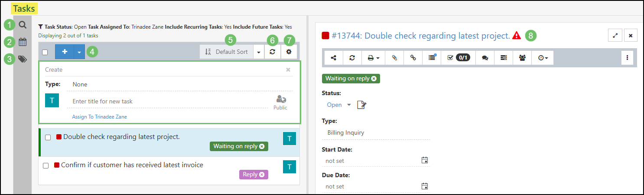Click the 'Assign To Trinadee Zane' link
This screenshot has width=644, height=195.
pos(99,116)
